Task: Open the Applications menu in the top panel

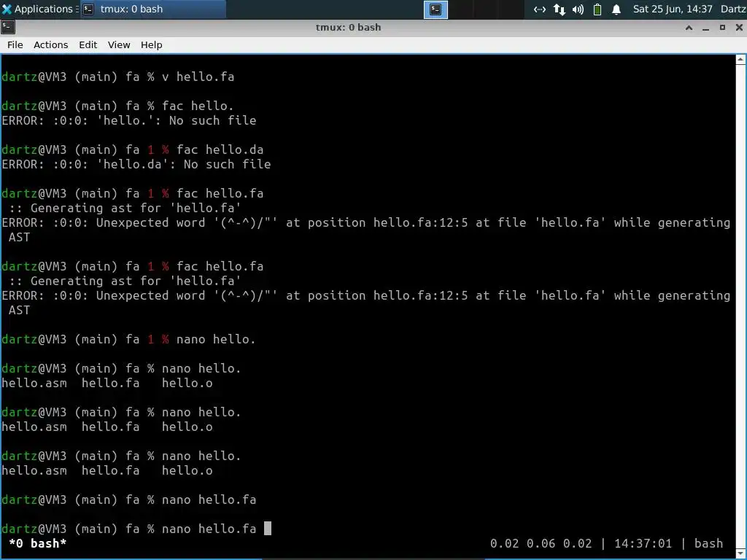Action: 38,9
